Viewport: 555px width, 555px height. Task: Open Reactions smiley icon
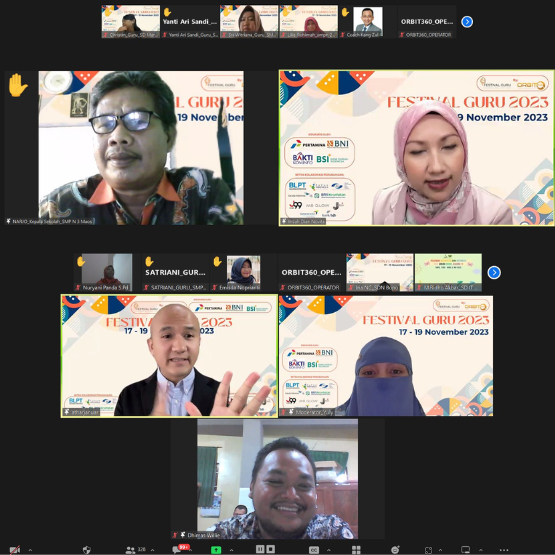click(395, 550)
